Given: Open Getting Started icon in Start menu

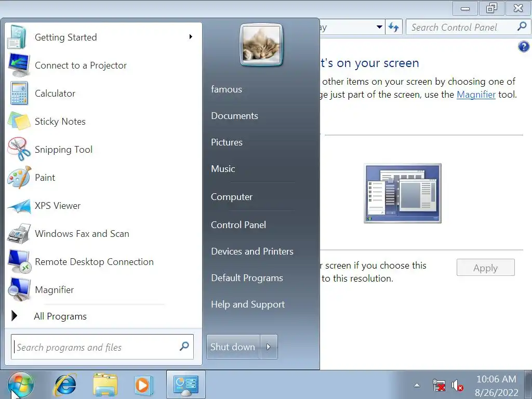Looking at the screenshot, I should (18, 37).
